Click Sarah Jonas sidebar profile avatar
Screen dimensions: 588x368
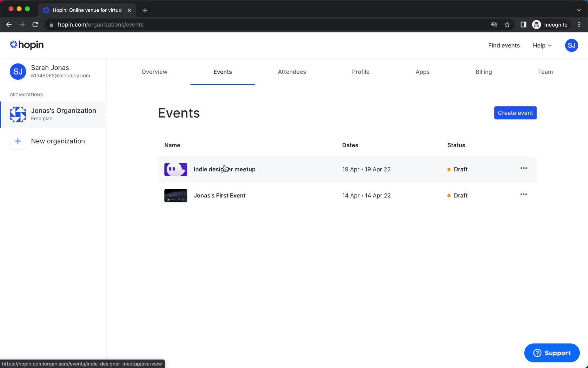tap(18, 71)
